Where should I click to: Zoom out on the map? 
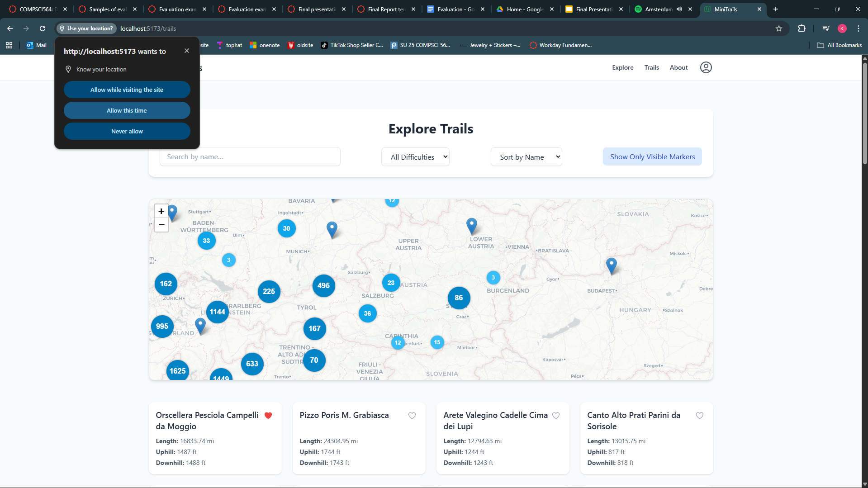point(161,225)
